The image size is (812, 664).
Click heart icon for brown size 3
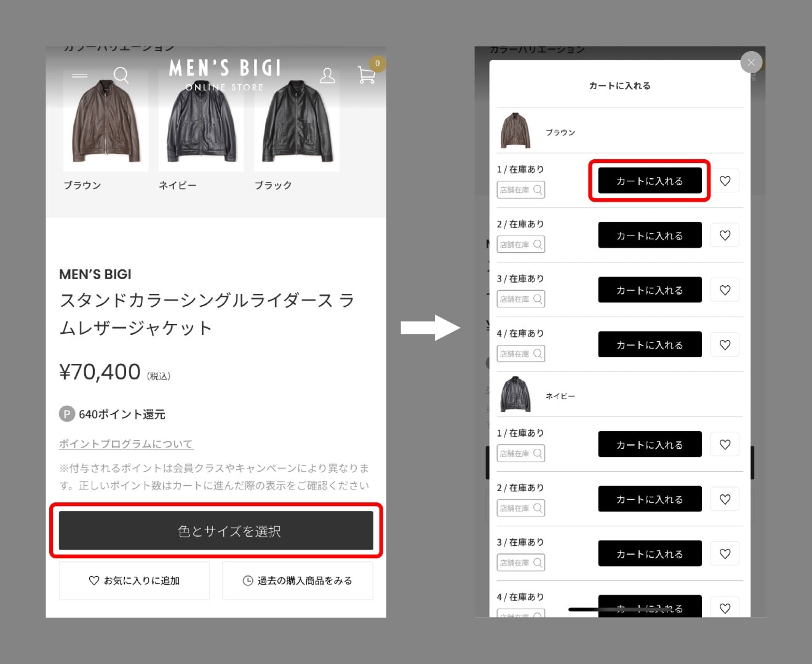click(x=725, y=290)
